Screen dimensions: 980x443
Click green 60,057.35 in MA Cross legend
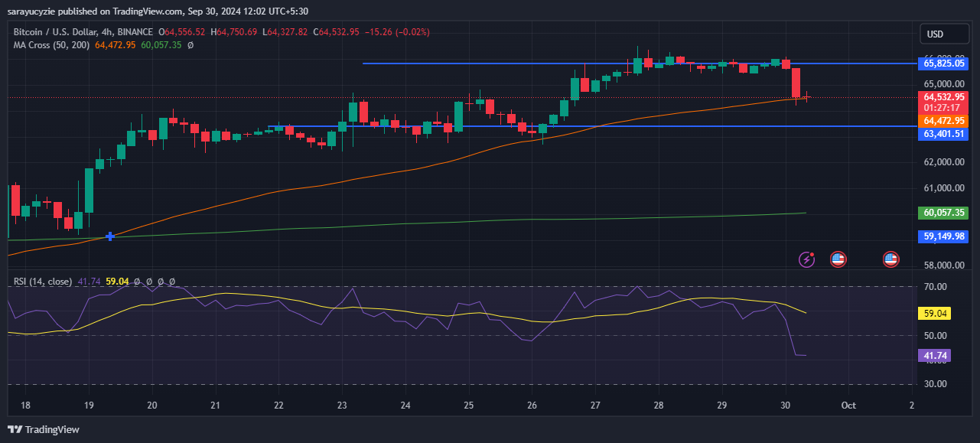(161, 45)
